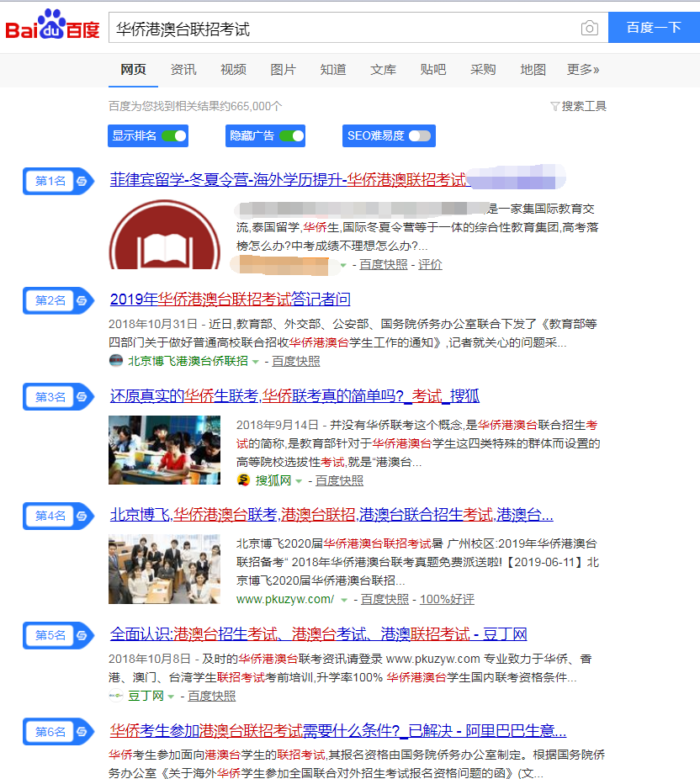The height and width of the screenshot is (779, 700).
Task: Click the Baidu logo
Action: click(53, 25)
